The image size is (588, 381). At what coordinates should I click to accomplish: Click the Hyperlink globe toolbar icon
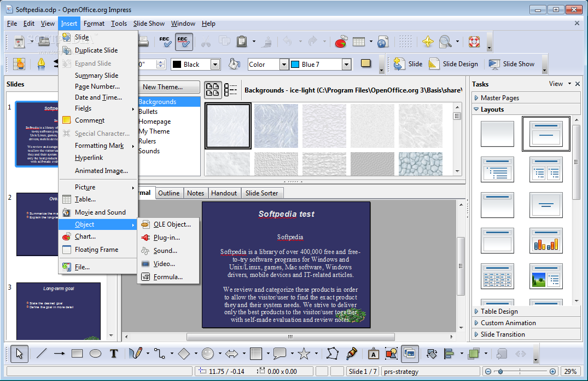[x=383, y=41]
